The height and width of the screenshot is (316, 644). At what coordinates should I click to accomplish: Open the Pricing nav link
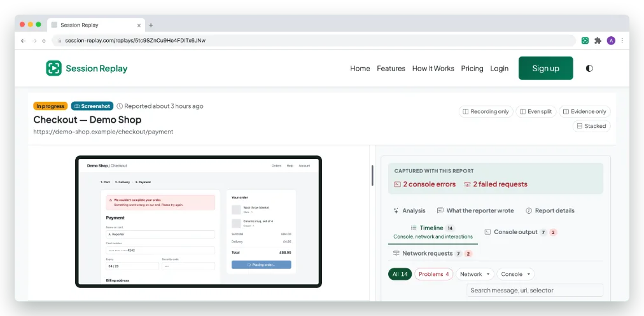[x=472, y=69]
